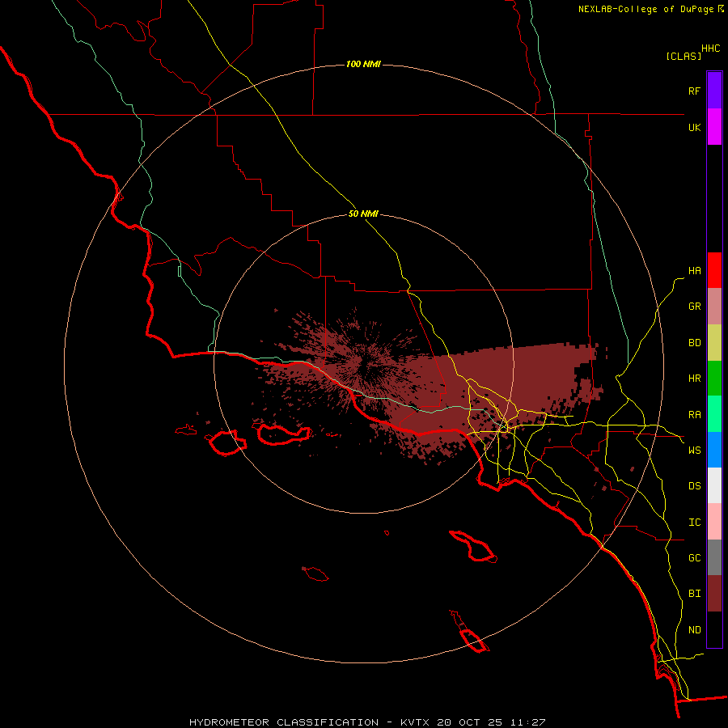Click the NEXLAB-College of DuPage credit text
This screenshot has width=728, height=728.
pyautogui.click(x=645, y=9)
